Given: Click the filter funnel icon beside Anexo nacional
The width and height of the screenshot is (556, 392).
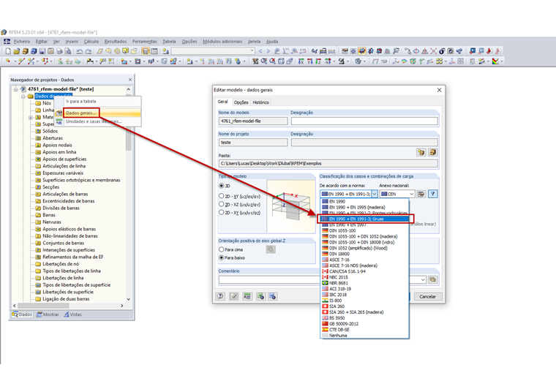Looking at the screenshot, I should click(x=432, y=194).
